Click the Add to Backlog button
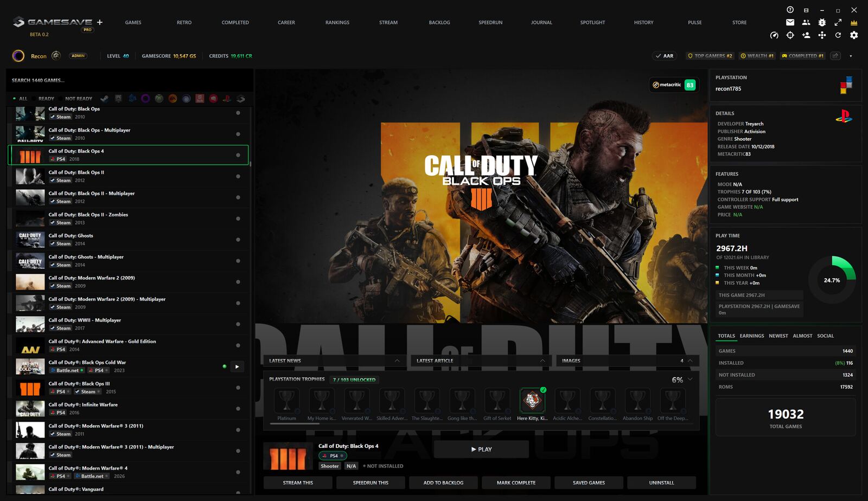The width and height of the screenshot is (868, 501). click(x=443, y=483)
